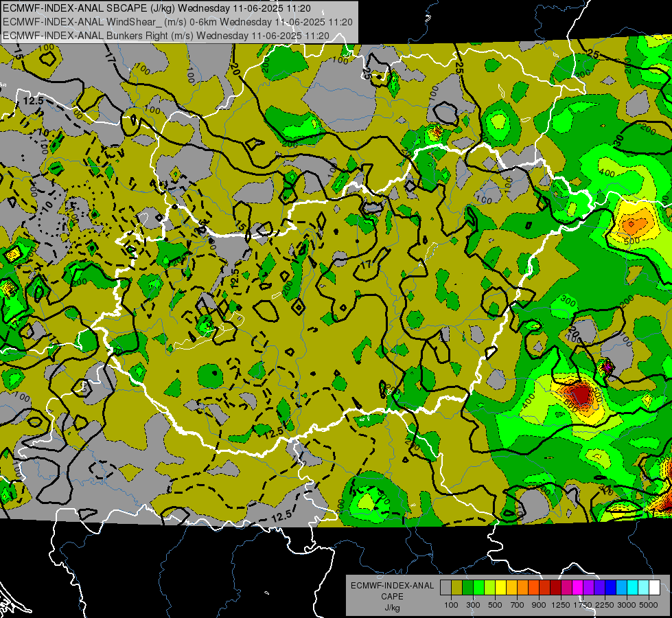Click the 3000 legend tick label
Image resolution: width=672 pixels, height=618 pixels.
click(x=627, y=605)
